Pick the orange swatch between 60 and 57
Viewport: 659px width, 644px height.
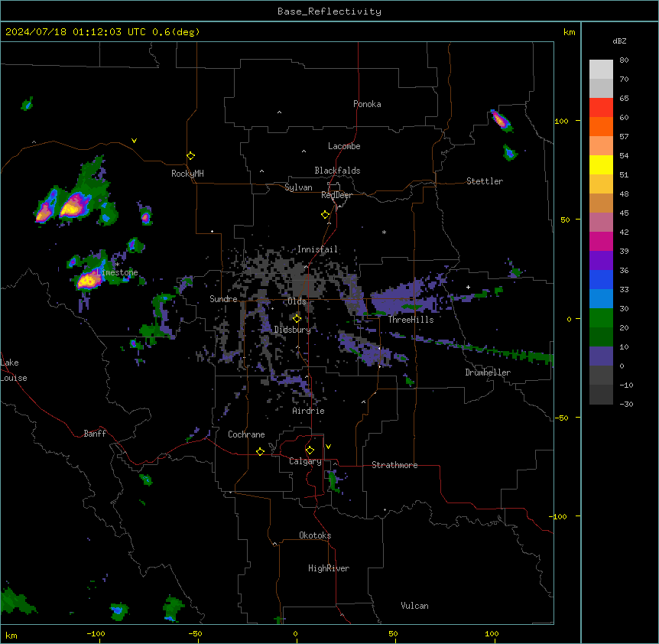point(601,126)
